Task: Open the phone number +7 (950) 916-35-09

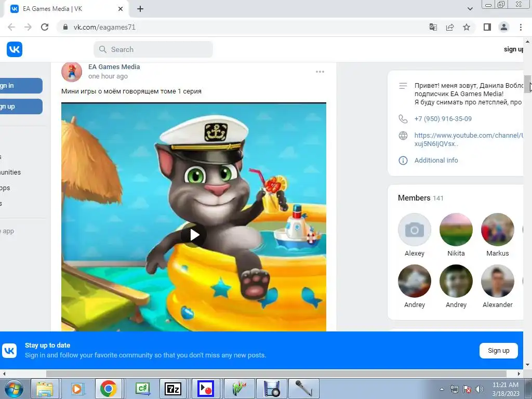Action: [x=443, y=119]
